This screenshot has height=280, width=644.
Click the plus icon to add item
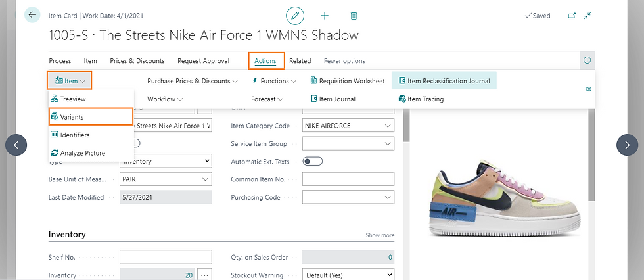coord(325,16)
